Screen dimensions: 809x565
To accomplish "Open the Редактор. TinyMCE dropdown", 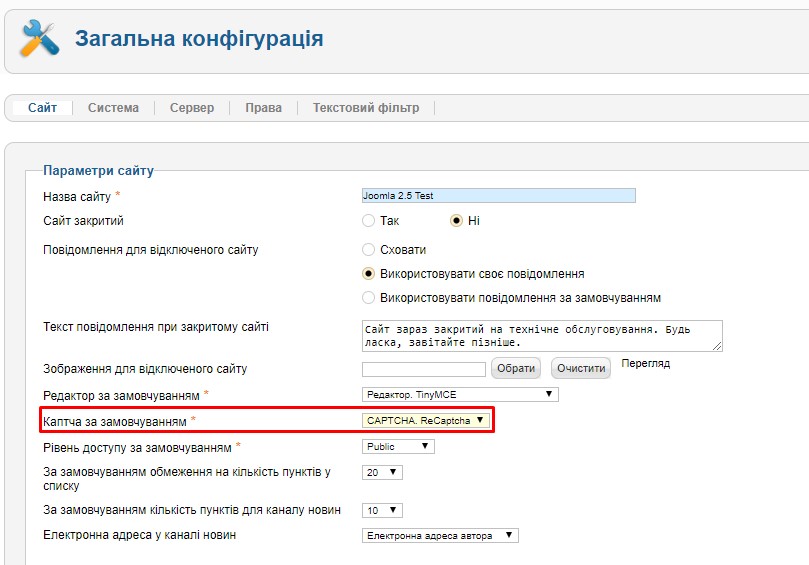I will (460, 395).
